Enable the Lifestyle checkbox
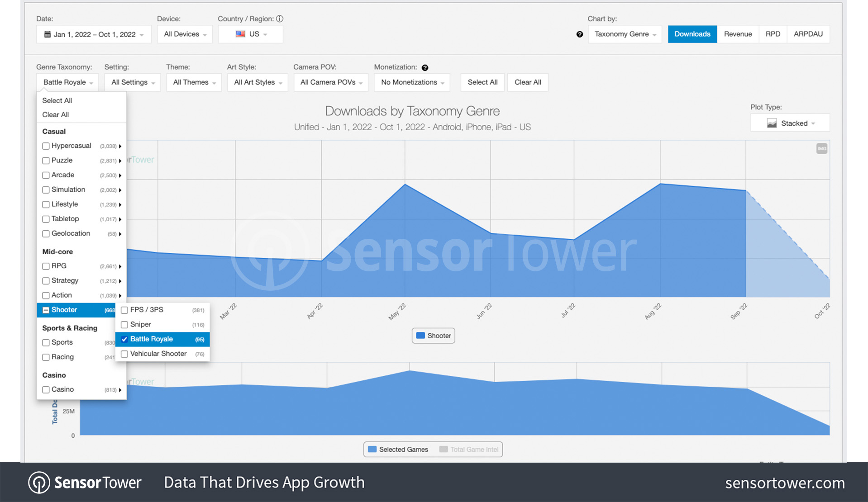The height and width of the screenshot is (502, 868). click(46, 204)
